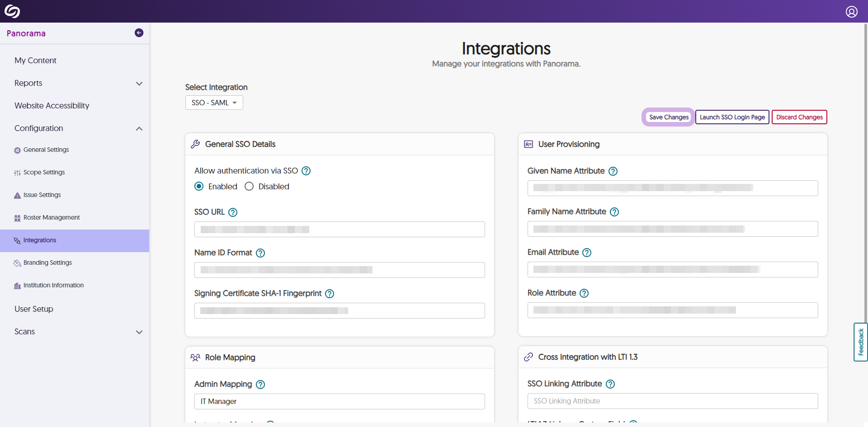Click help icon next to Given Name Attribute

pyautogui.click(x=613, y=171)
